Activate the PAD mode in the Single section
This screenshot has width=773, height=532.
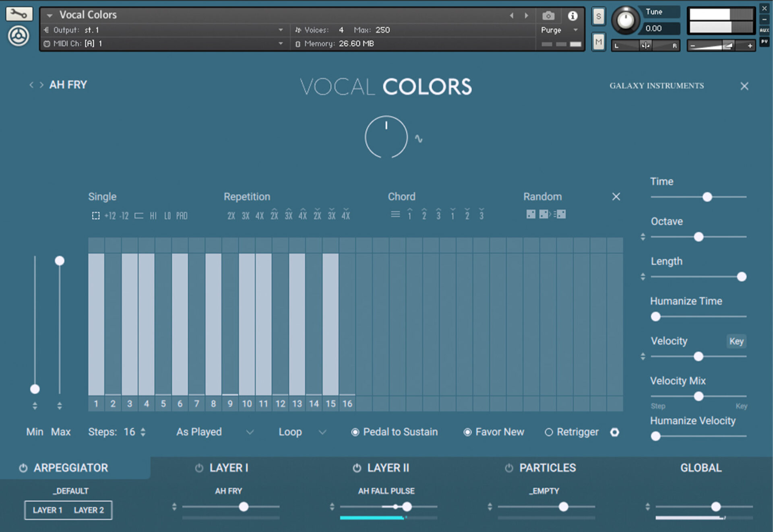pos(182,216)
